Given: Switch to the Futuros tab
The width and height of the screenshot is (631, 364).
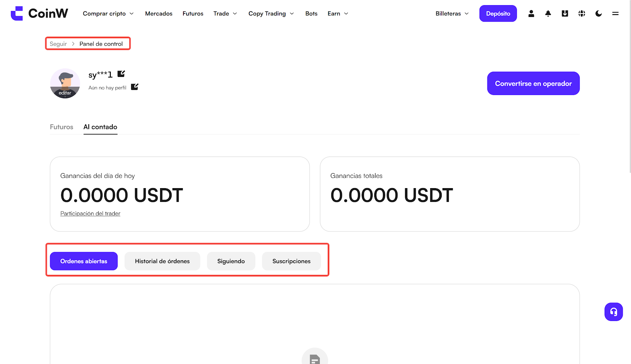Looking at the screenshot, I should [x=62, y=127].
